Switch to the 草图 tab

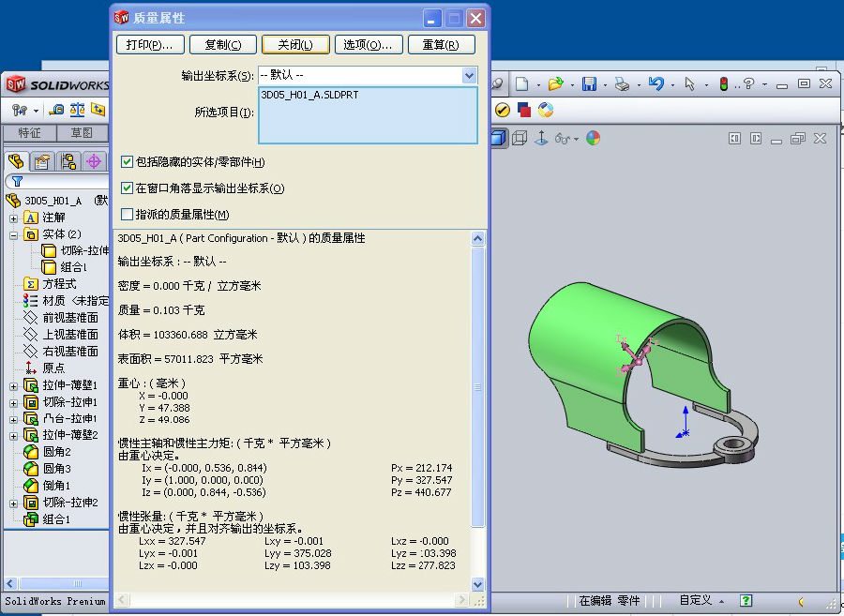(83, 133)
